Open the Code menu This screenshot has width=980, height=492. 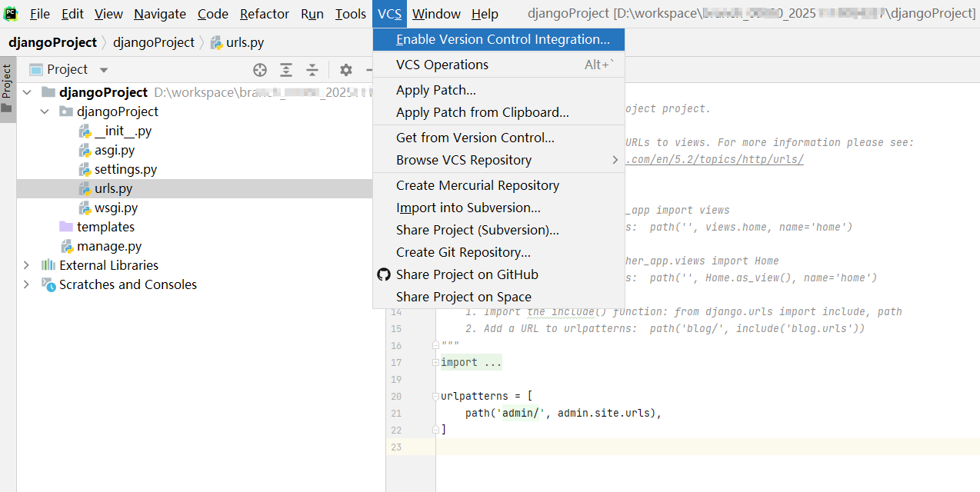(x=213, y=14)
